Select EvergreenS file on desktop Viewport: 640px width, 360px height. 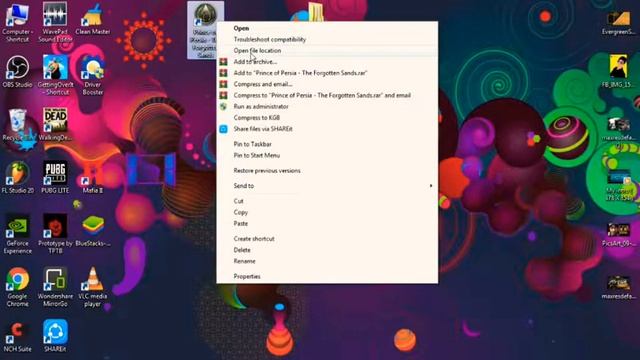pyautogui.click(x=618, y=22)
